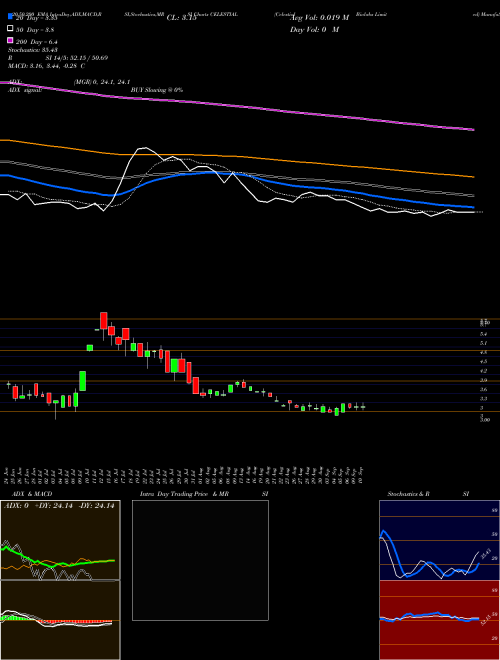
Task: Click the 'Stochastics & RSI' panel title
Action: [x=428, y=494]
